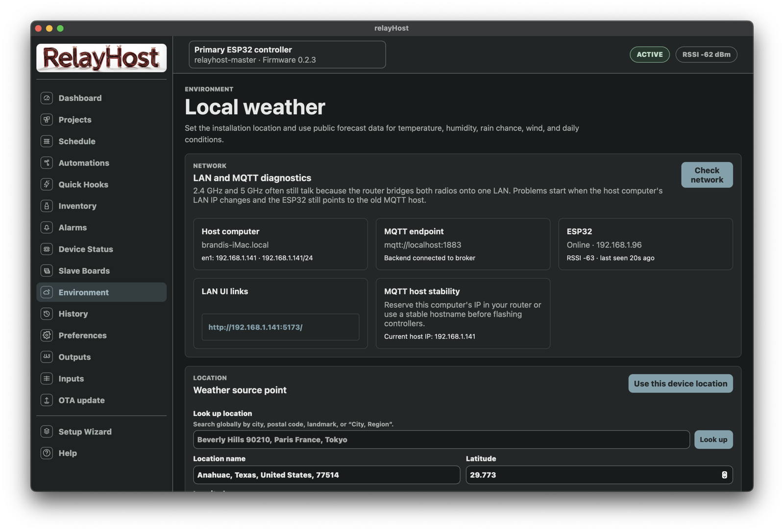This screenshot has height=532, width=784.
Task: Click the History clock icon
Action: pos(47,314)
